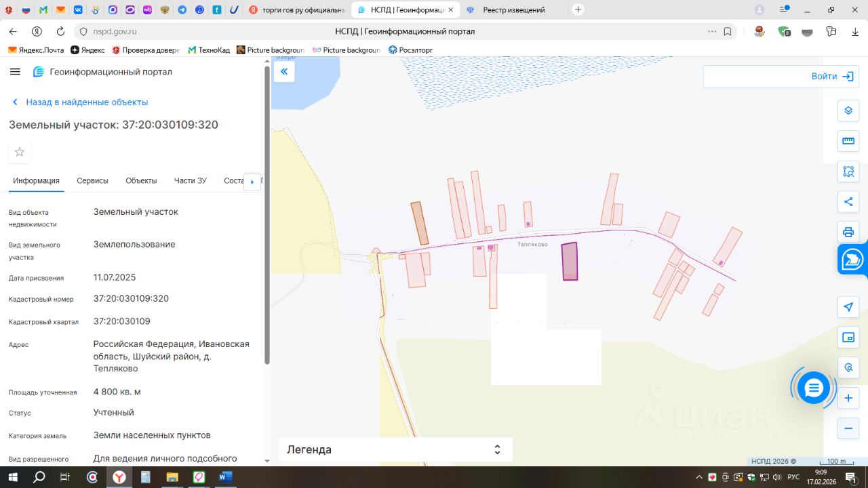Viewport: 868px width, 488px height.
Task: Locate my position on the map
Action: (848, 307)
